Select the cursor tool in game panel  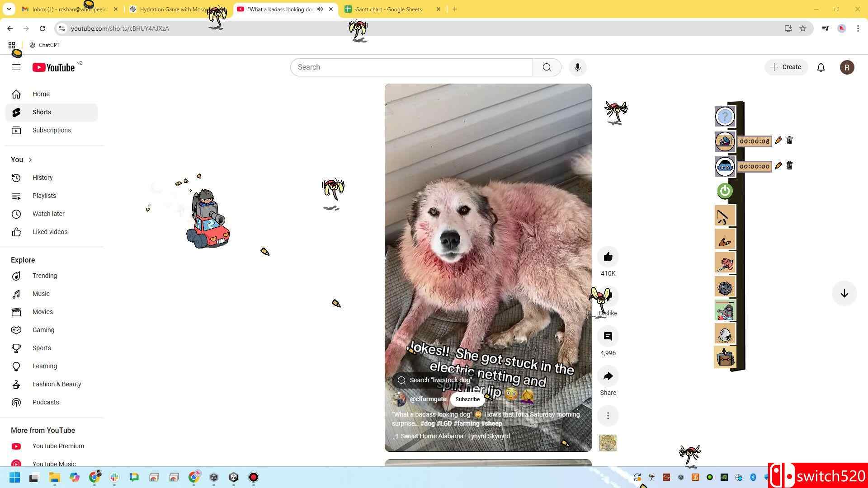click(724, 216)
